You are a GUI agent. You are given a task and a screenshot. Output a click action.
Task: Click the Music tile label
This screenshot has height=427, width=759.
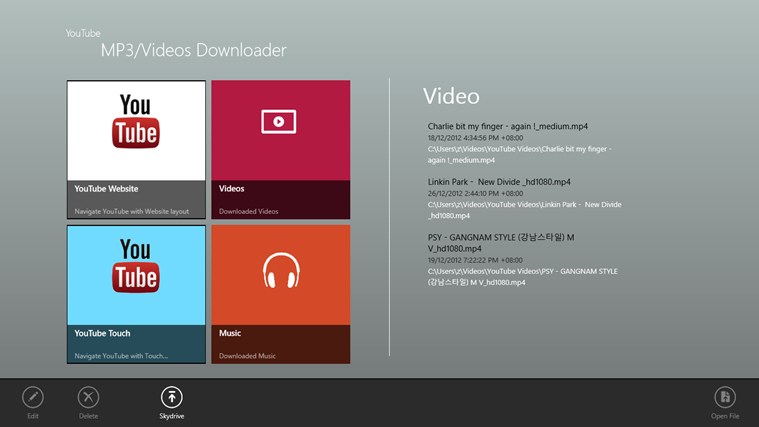pyautogui.click(x=230, y=333)
